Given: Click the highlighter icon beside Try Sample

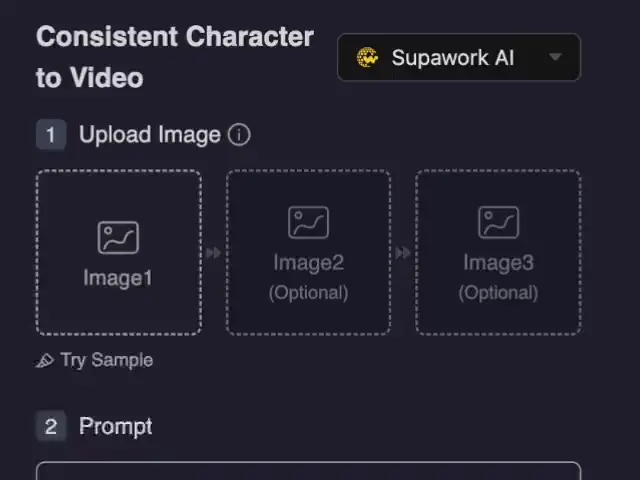Looking at the screenshot, I should (x=45, y=360).
